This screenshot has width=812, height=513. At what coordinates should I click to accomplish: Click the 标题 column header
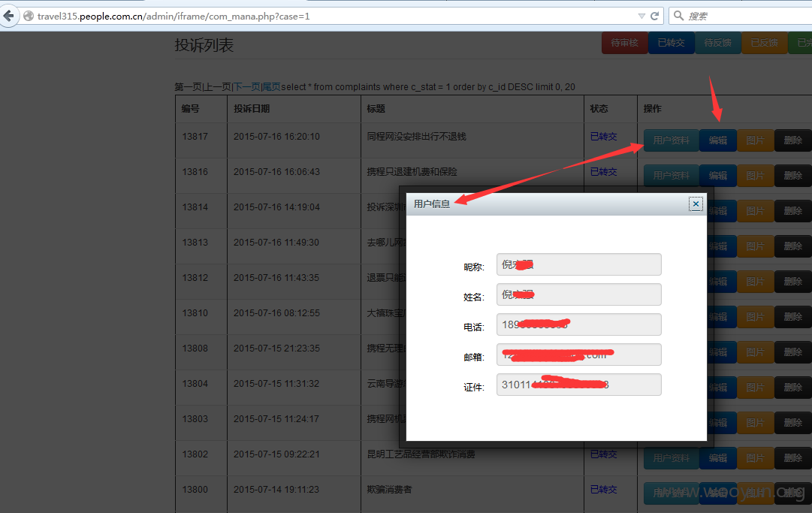pyautogui.click(x=376, y=109)
